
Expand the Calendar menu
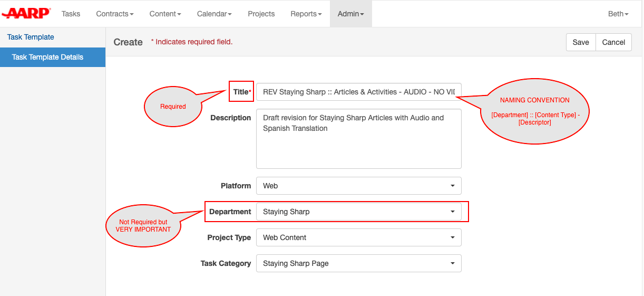pos(214,14)
